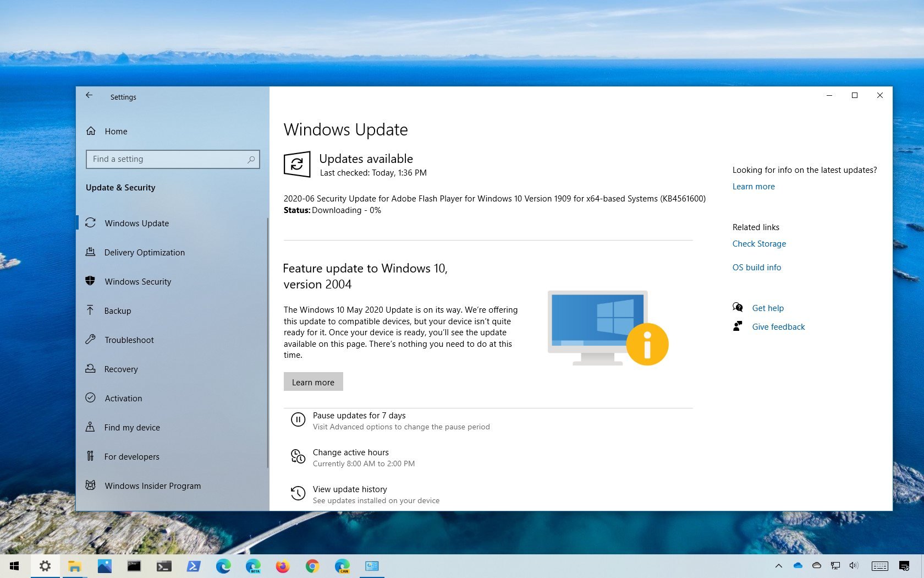Open the volume control in system tray
The image size is (924, 578).
point(854,566)
